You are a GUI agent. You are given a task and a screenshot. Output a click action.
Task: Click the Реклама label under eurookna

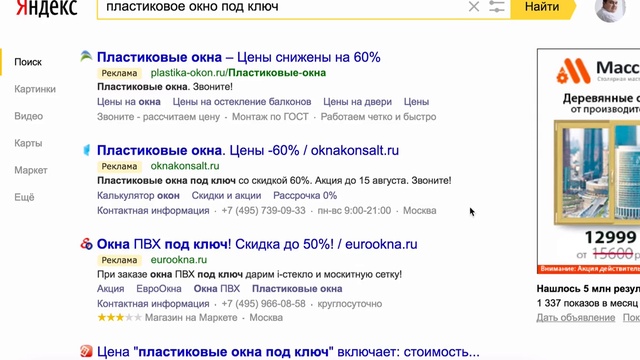point(119,260)
